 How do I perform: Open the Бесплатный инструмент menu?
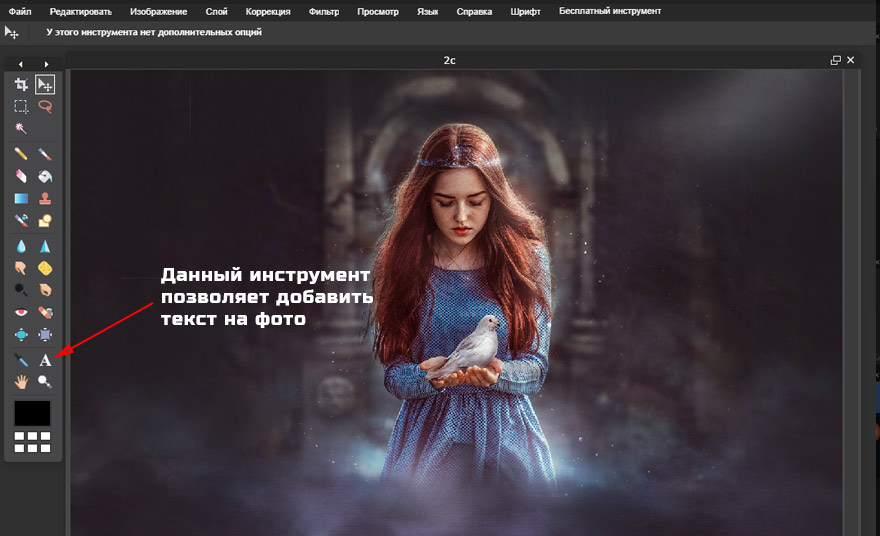pyautogui.click(x=610, y=11)
